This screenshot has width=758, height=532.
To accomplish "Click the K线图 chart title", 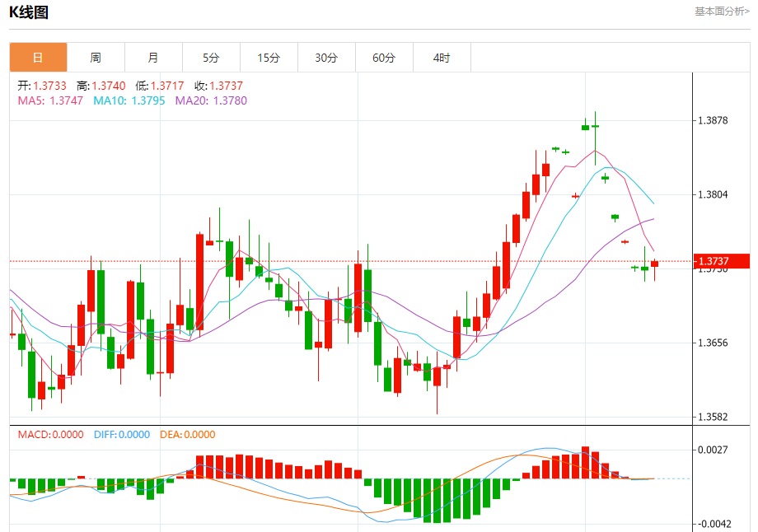I will [29, 12].
